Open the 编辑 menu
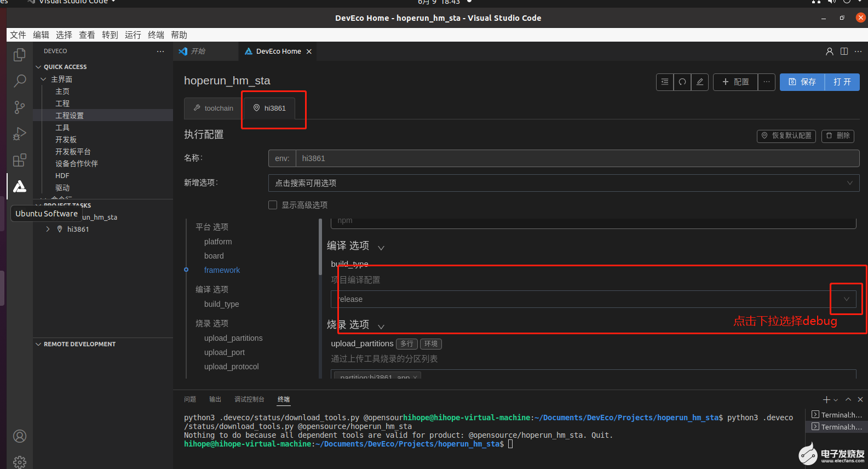Image resolution: width=868 pixels, height=469 pixels. (x=41, y=35)
